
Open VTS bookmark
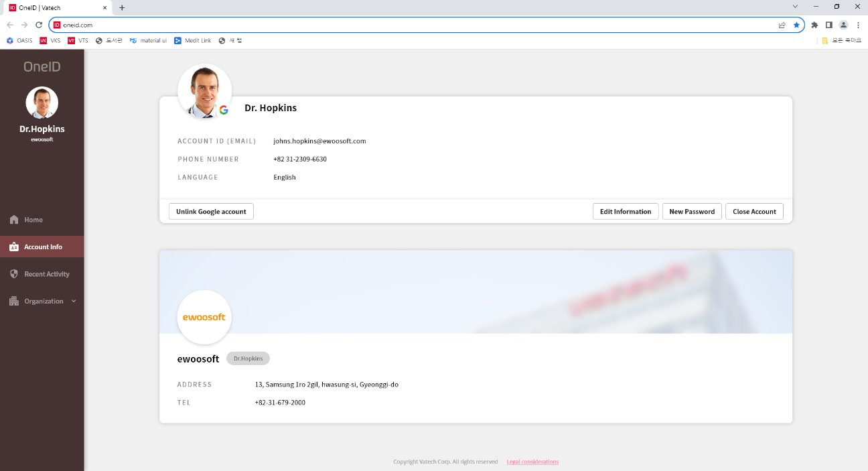78,41
